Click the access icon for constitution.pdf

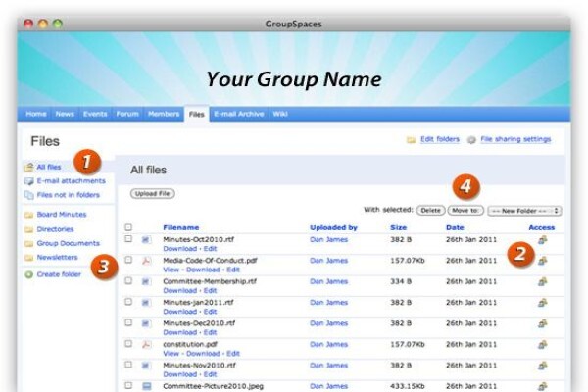(x=542, y=344)
